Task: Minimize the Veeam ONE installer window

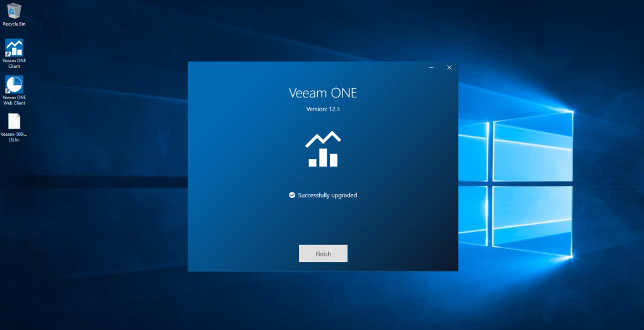Action: coord(431,68)
